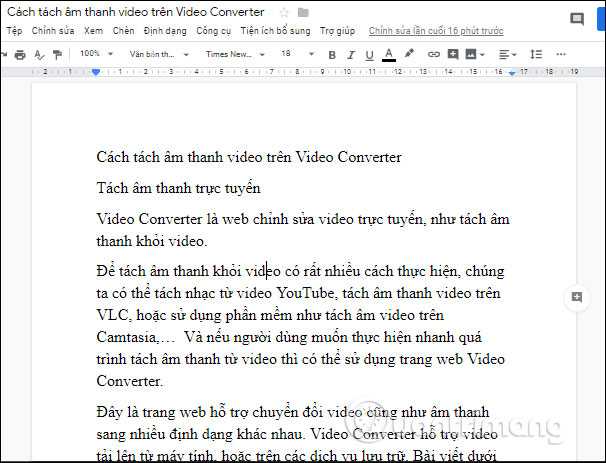606x463 pixels.
Task: Open the Times New font dropdown
Action: pyautogui.click(x=235, y=54)
